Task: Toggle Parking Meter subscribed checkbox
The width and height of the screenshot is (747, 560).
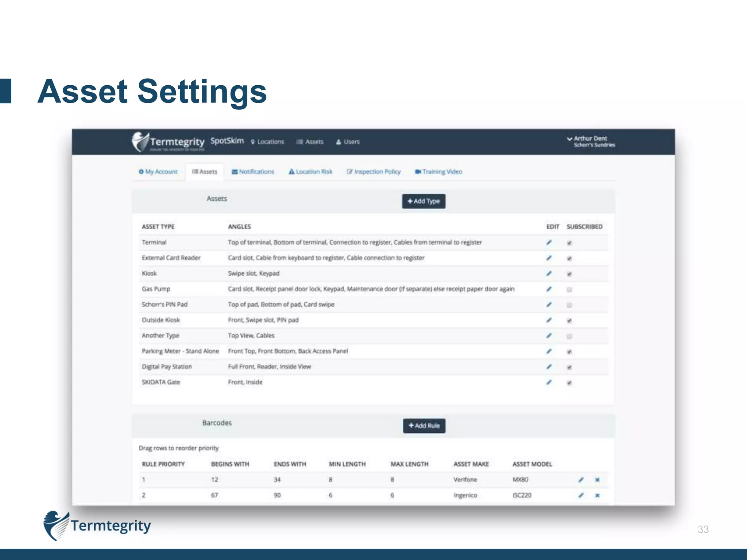Action: [x=569, y=352]
